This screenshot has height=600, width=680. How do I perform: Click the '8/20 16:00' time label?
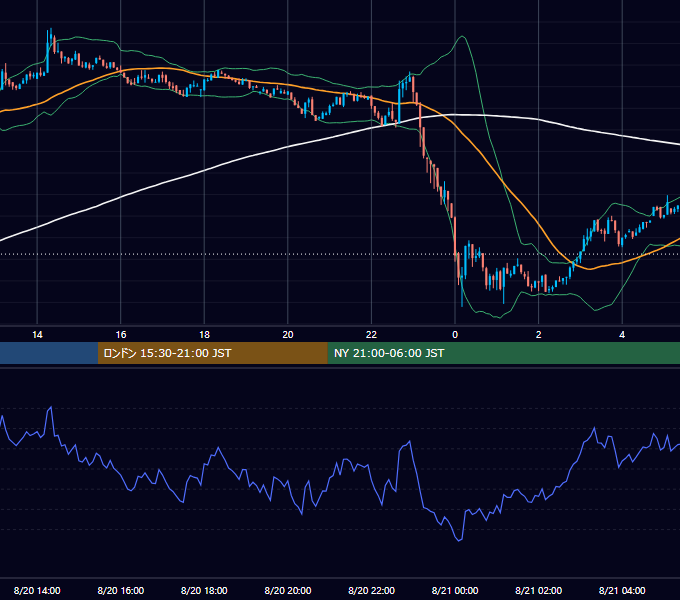click(x=121, y=590)
